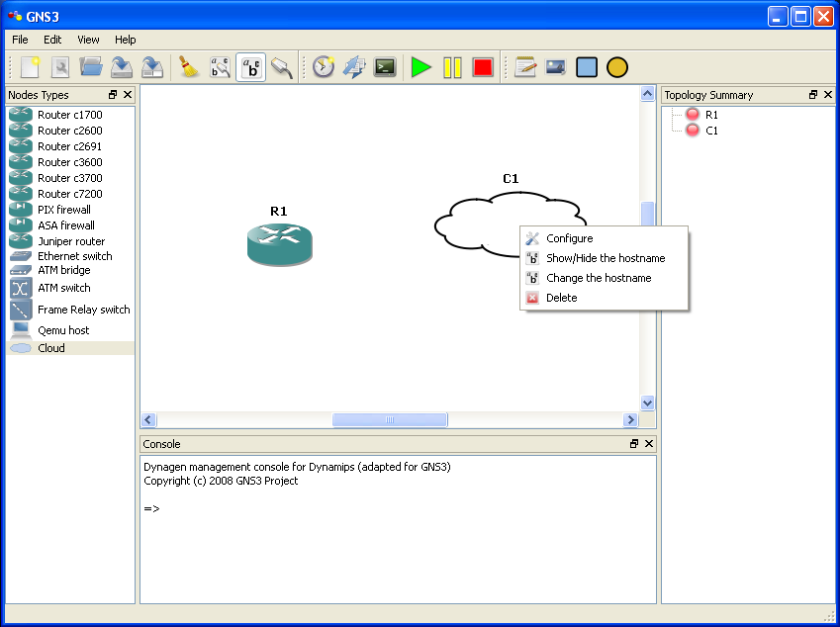This screenshot has height=627, width=840.
Task: Click the Edit preferences toolbar icon
Action: [x=60, y=67]
